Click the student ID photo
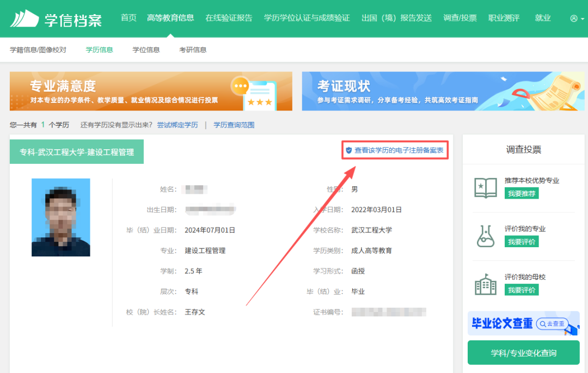This screenshot has width=588, height=373. click(61, 217)
